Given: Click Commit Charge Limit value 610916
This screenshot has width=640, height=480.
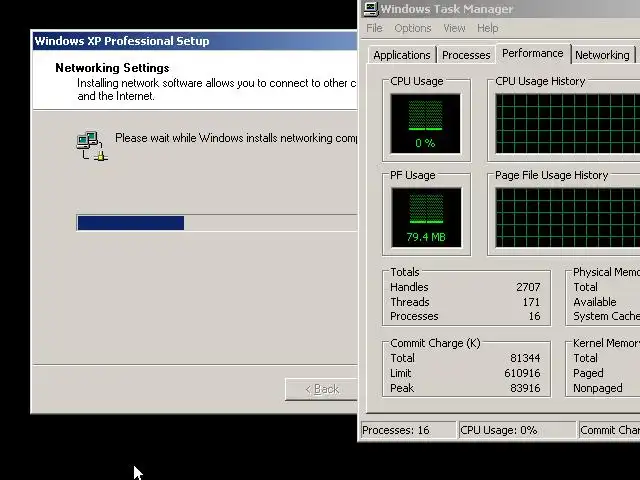Looking at the screenshot, I should click(522, 373).
